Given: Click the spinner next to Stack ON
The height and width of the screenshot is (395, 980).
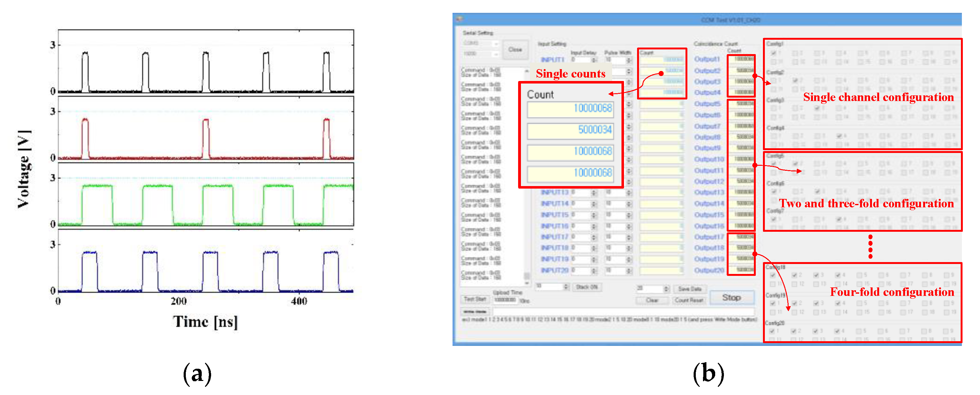Looking at the screenshot, I should (x=566, y=287).
